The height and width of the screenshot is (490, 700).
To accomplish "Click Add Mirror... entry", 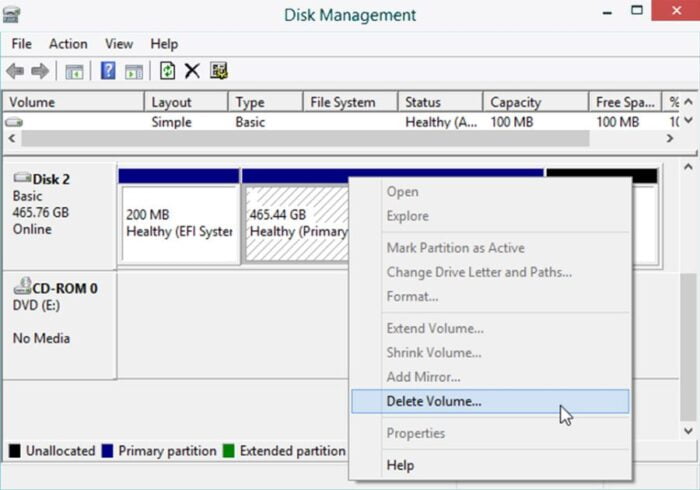I will (490, 377).
